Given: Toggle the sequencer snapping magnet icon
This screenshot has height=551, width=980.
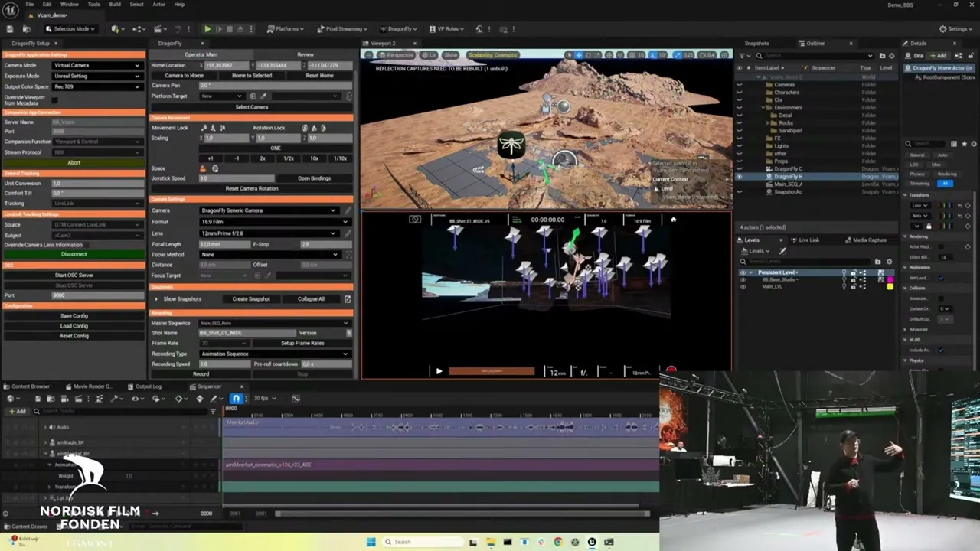Looking at the screenshot, I should [x=236, y=399].
